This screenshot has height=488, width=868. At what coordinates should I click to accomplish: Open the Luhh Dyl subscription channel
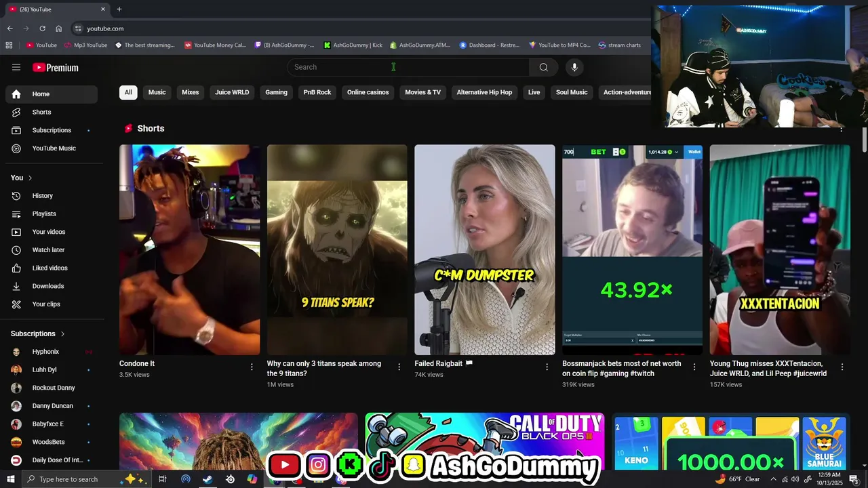[52, 370]
